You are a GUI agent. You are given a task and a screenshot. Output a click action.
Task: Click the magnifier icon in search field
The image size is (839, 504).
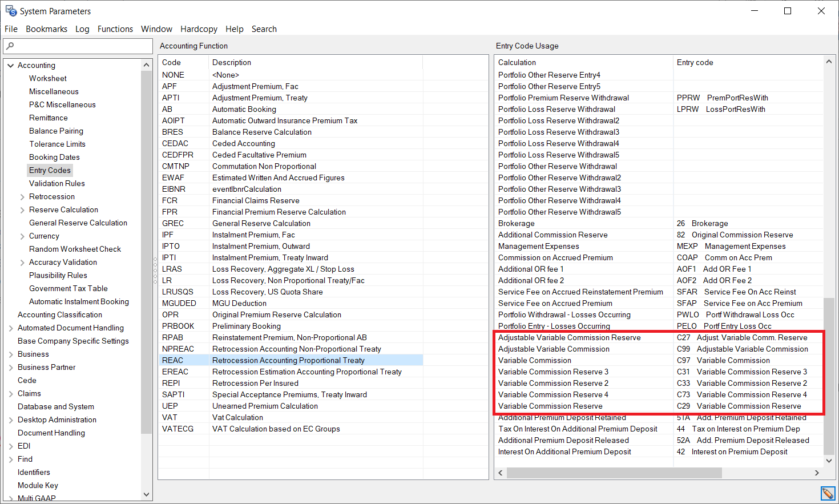click(x=10, y=46)
